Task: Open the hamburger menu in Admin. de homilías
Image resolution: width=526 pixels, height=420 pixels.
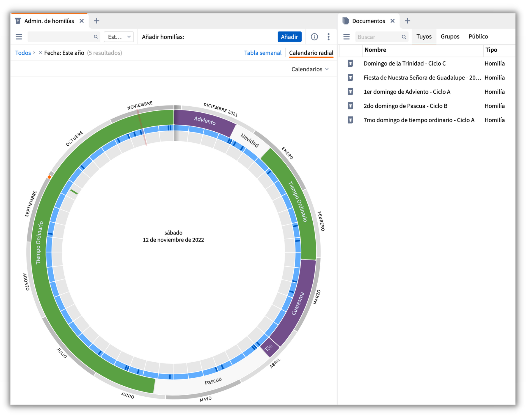Action: tap(19, 37)
